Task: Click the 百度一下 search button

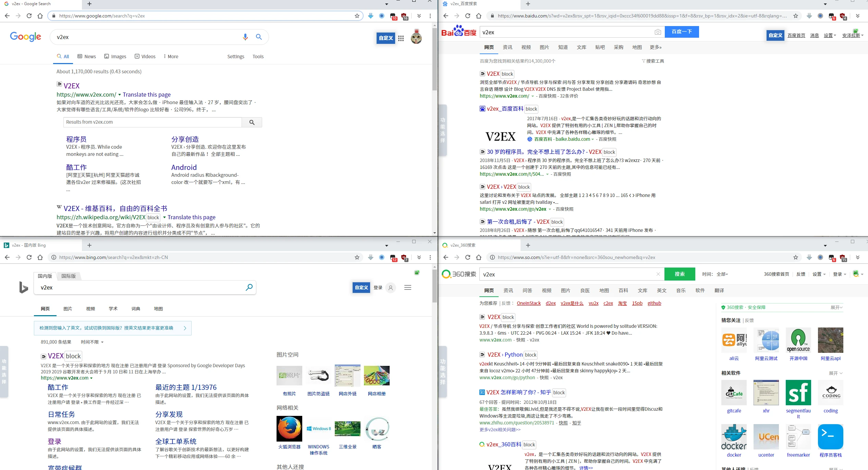Action: pos(682,32)
